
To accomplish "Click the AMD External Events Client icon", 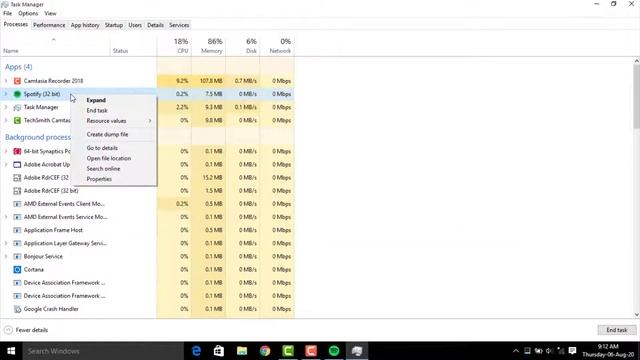I will [17, 204].
